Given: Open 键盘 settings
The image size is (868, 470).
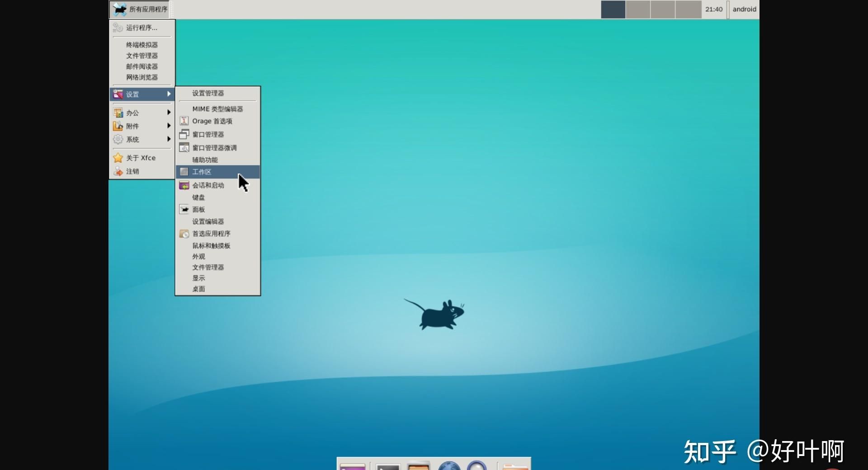Looking at the screenshot, I should click(x=218, y=197).
